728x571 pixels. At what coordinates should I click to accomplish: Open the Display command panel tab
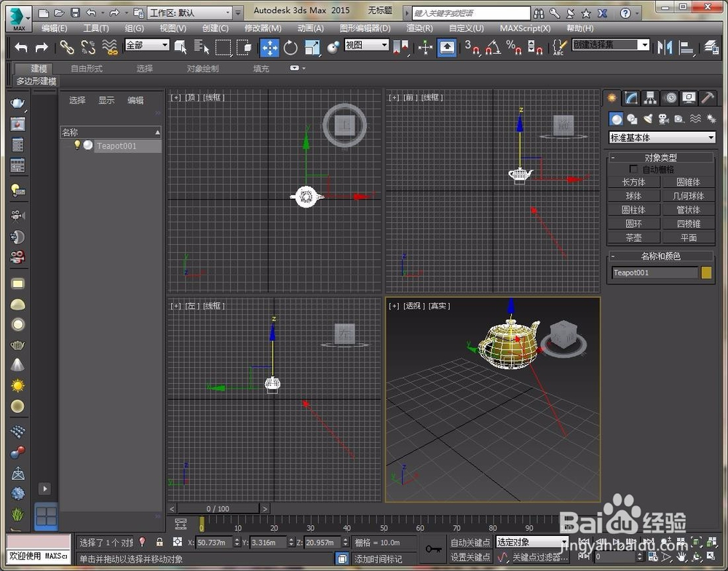pyautogui.click(x=689, y=98)
